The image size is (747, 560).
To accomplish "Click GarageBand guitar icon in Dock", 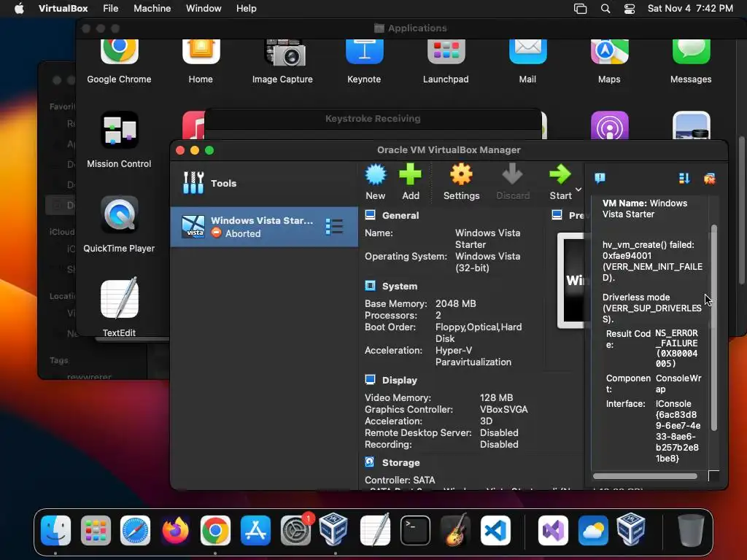I will tap(455, 530).
